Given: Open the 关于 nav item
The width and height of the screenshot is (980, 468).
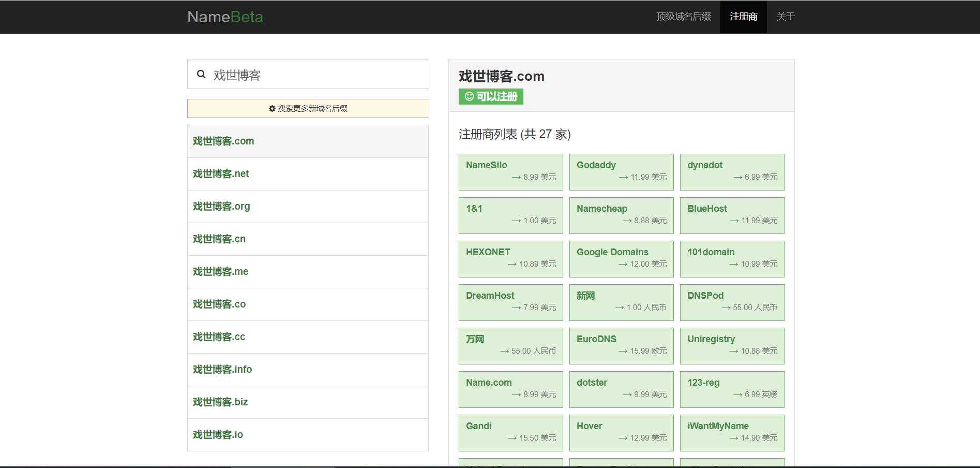Looking at the screenshot, I should (x=786, y=17).
